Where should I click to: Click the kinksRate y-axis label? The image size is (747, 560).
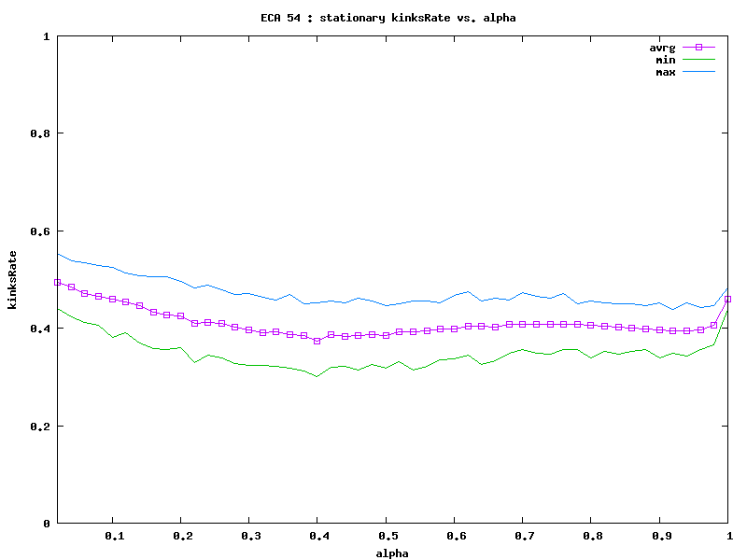coord(12,280)
